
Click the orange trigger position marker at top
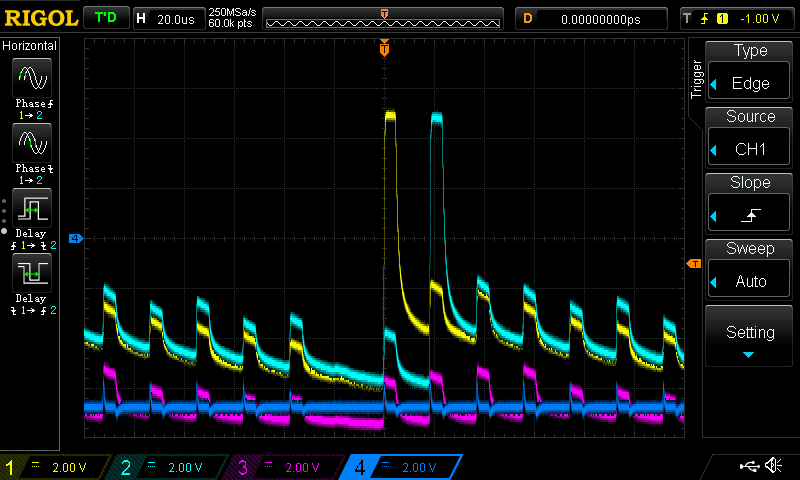pos(384,48)
